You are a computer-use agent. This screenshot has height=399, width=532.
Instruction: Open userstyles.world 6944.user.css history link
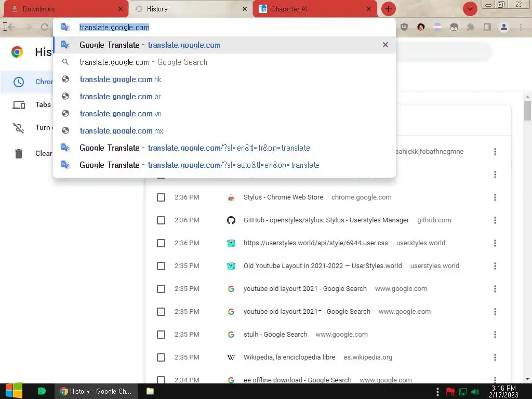315,243
